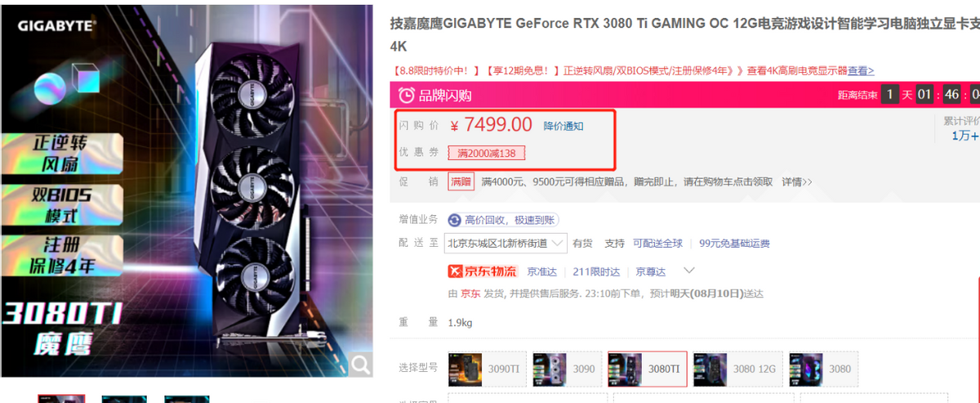
Task: Expand promotion 详情>> details
Action: tap(796, 181)
